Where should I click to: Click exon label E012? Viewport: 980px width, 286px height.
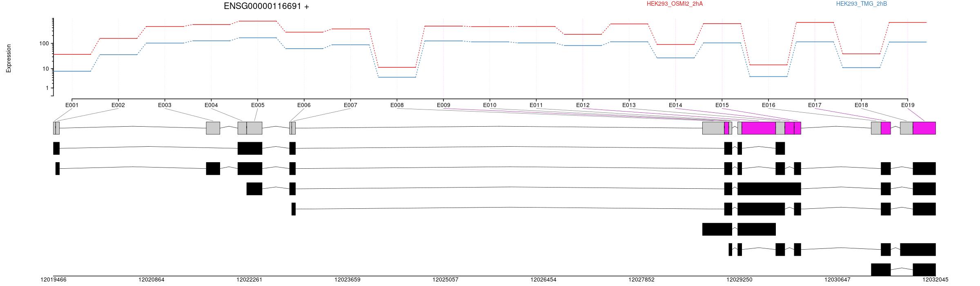tap(583, 105)
